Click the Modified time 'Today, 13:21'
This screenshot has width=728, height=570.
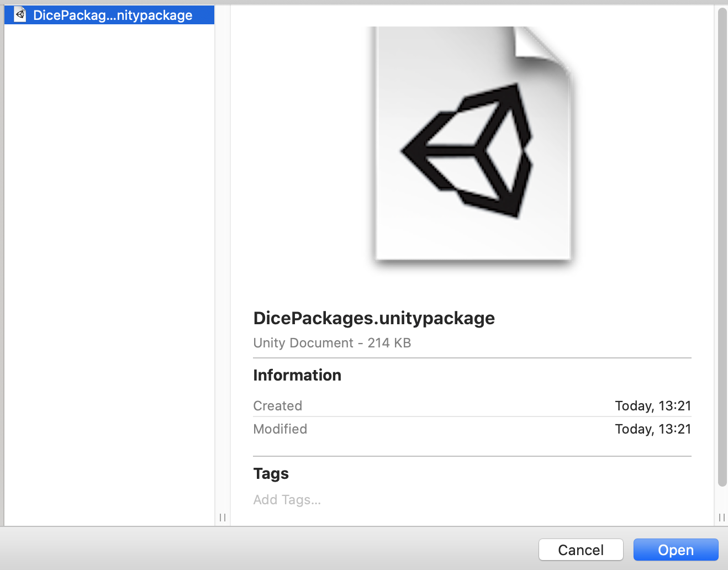tap(653, 429)
